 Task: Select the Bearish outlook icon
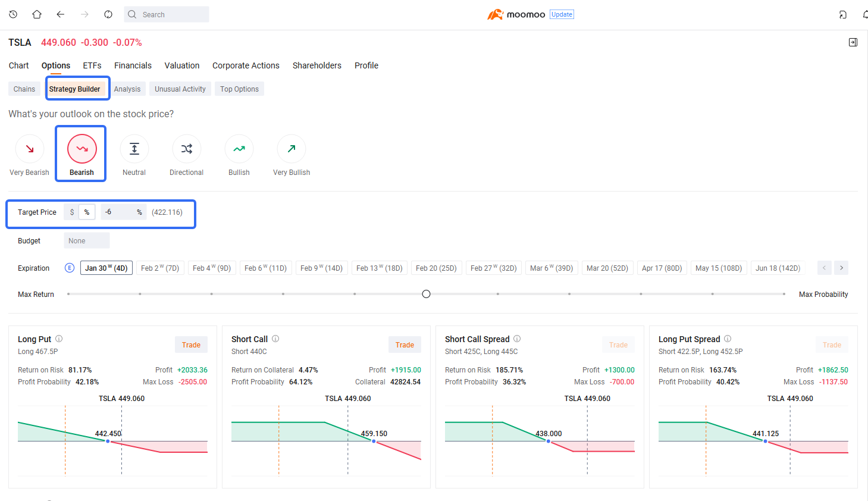point(82,149)
